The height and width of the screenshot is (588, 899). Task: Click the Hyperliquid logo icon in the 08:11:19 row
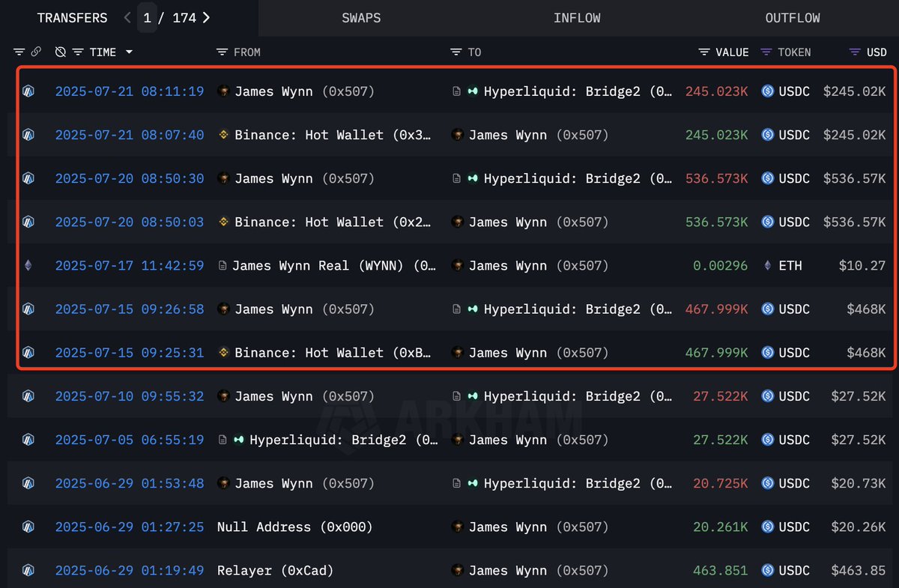(473, 91)
